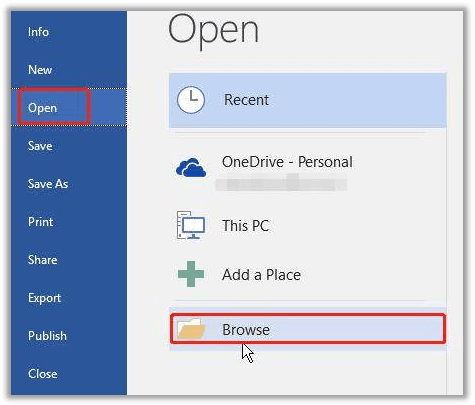Choose Publish in the sidebar

47,336
